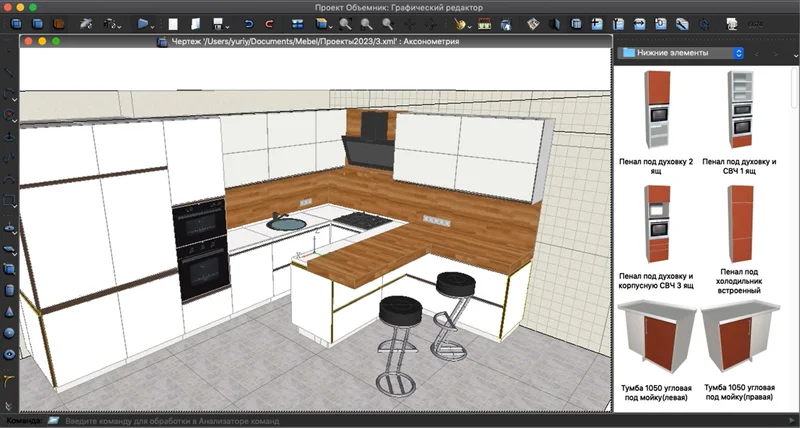Select the cone primitive in left toolbar
This screenshot has height=428, width=800.
coord(9,312)
